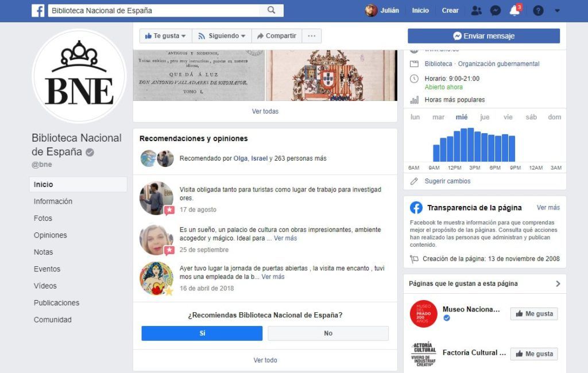
Task: Open the three-dots more options button
Action: point(312,36)
